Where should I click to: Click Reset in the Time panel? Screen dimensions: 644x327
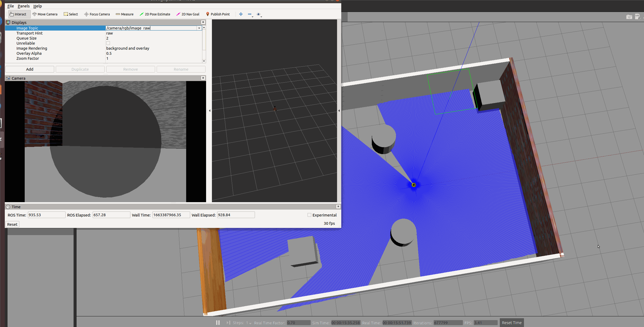tap(12, 224)
